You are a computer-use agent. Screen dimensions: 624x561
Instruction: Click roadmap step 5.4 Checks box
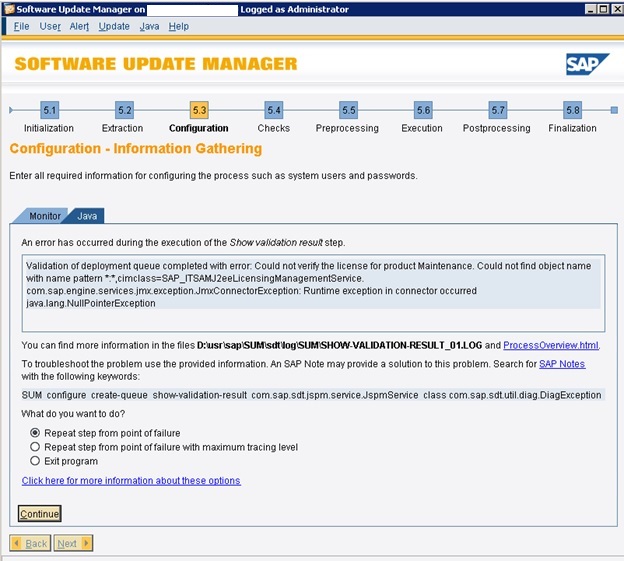[x=274, y=110]
